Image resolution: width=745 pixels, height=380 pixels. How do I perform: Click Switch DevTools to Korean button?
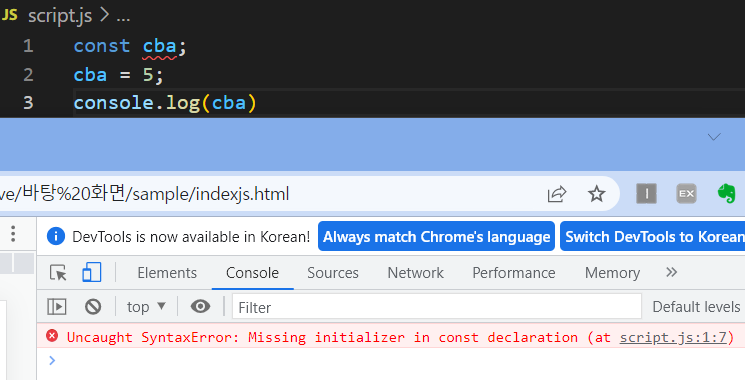click(x=653, y=236)
